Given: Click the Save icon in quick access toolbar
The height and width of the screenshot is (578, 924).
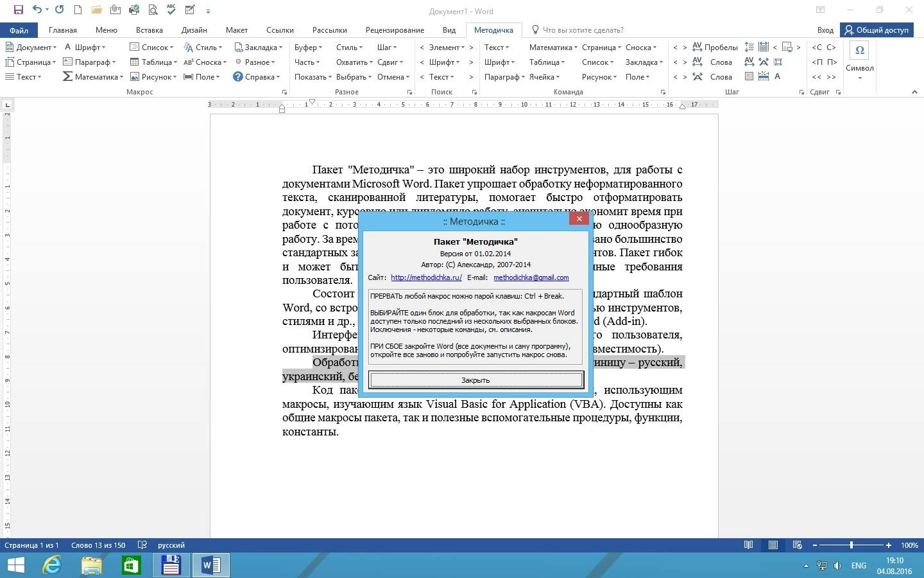Looking at the screenshot, I should tap(18, 10).
